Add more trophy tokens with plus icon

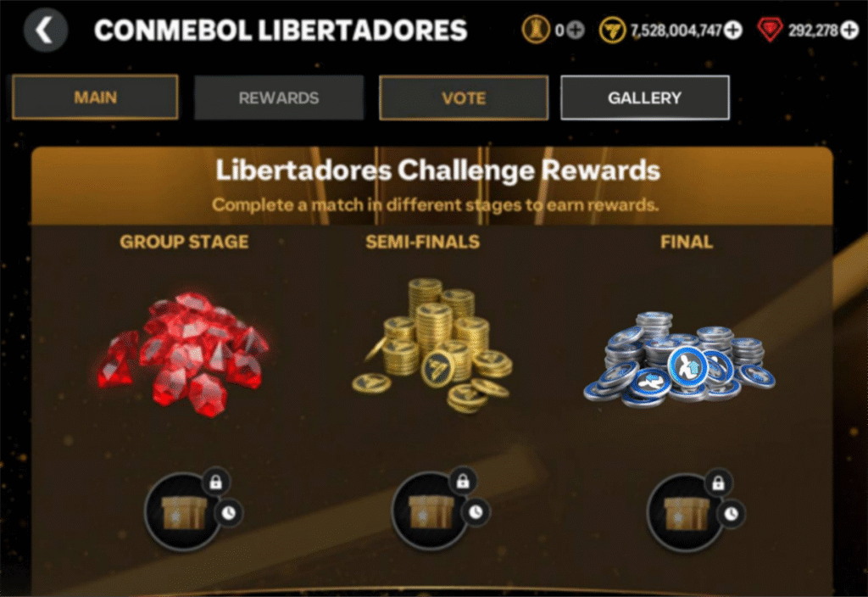click(576, 30)
